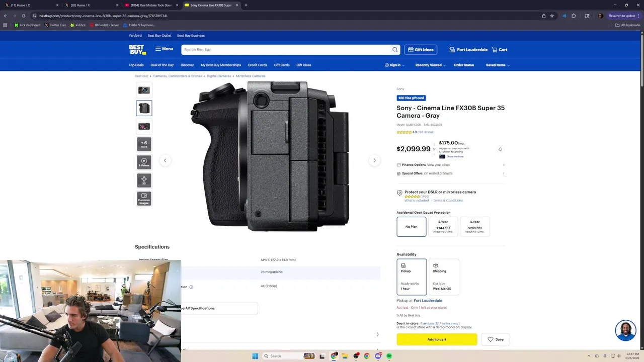The width and height of the screenshot is (644, 362).
Task: Select the third product thumbnail
Action: (144, 126)
